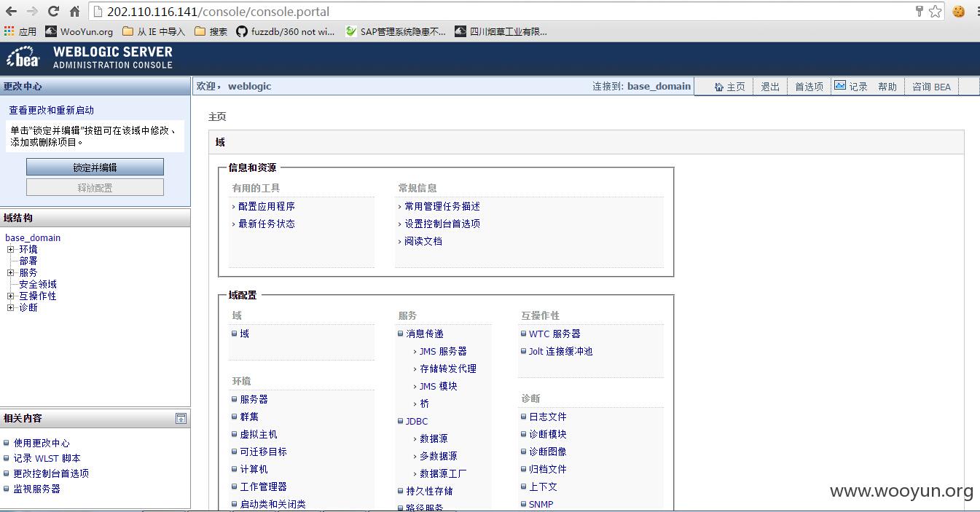
Task: Open 群集 link
Action: pos(249,417)
